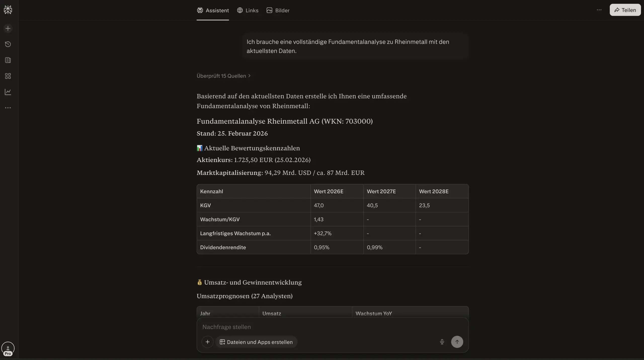Click the Teilen share button

click(x=625, y=10)
